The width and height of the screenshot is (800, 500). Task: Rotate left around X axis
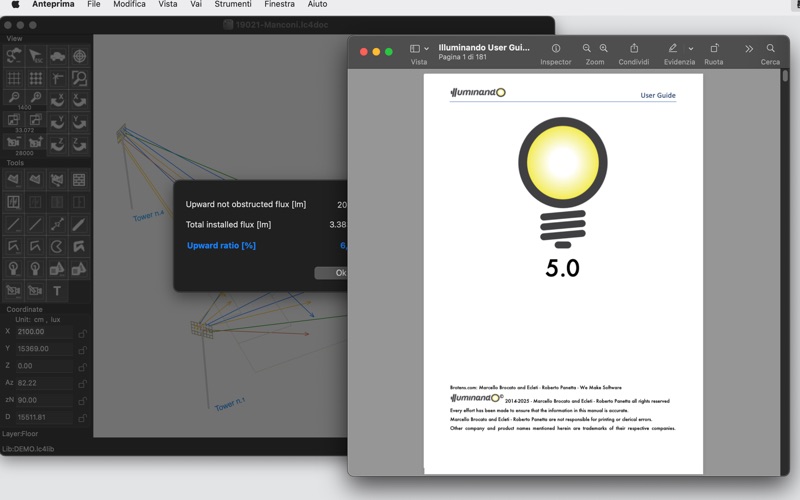(x=57, y=100)
